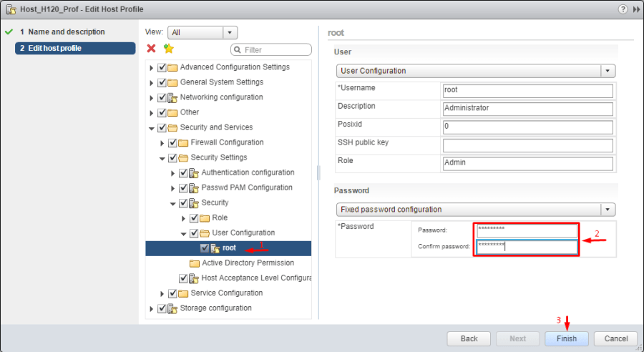Toggle the Firewall Configuration checkbox
This screenshot has width=644, height=352.
point(172,143)
